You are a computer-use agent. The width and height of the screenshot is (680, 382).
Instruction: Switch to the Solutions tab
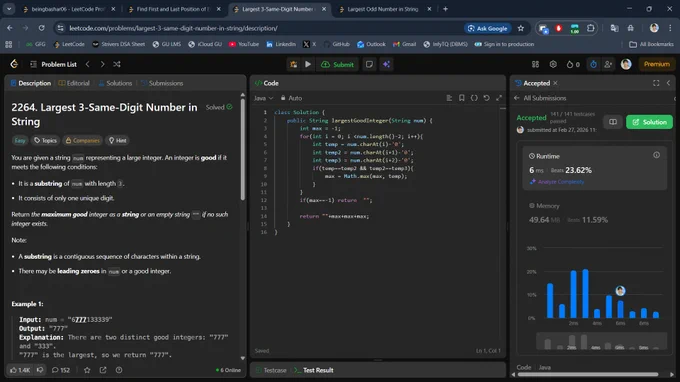(115, 83)
